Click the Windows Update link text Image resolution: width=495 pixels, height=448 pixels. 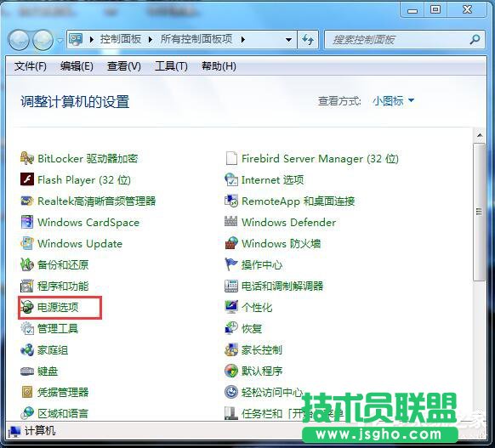tap(80, 244)
